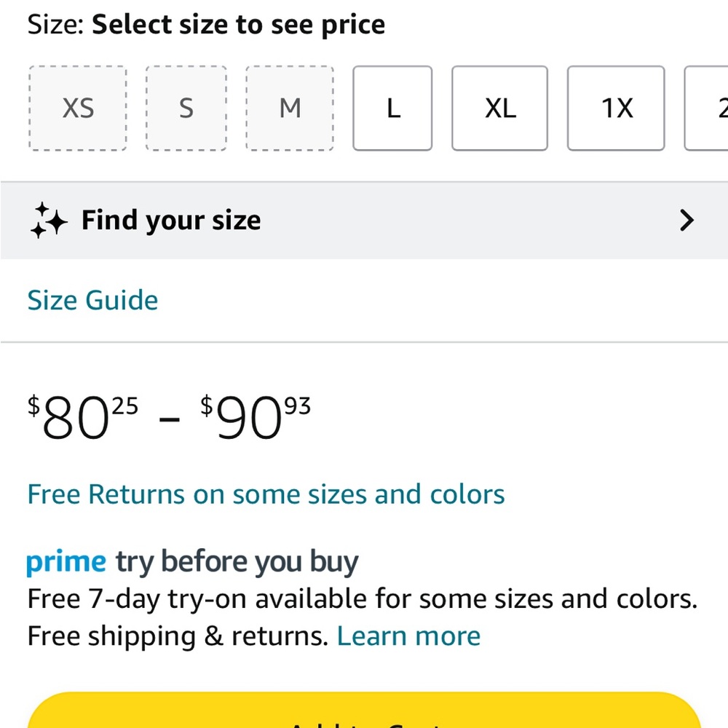Viewport: 728px width, 728px height.
Task: Select the L size box
Action: tap(393, 108)
